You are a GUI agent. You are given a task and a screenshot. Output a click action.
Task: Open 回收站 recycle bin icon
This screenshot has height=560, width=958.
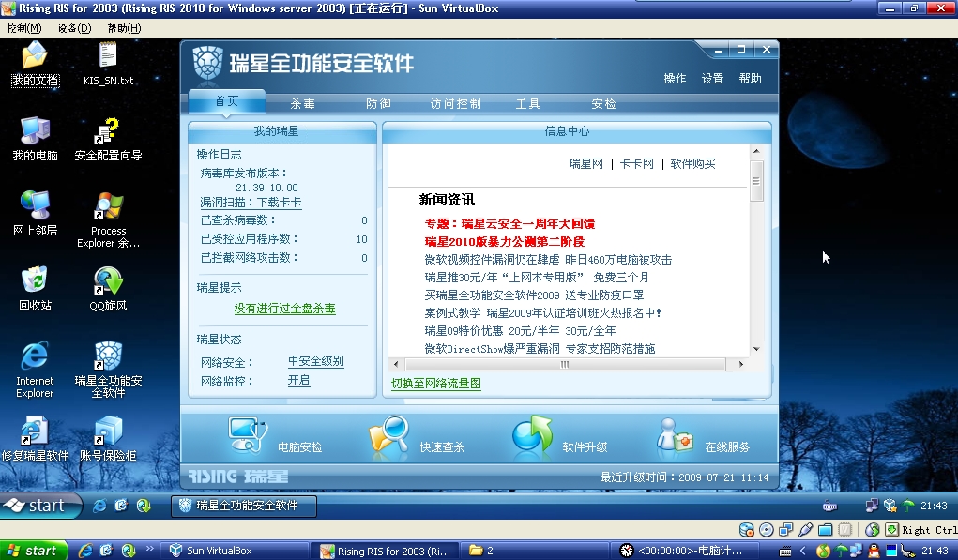[x=35, y=289]
